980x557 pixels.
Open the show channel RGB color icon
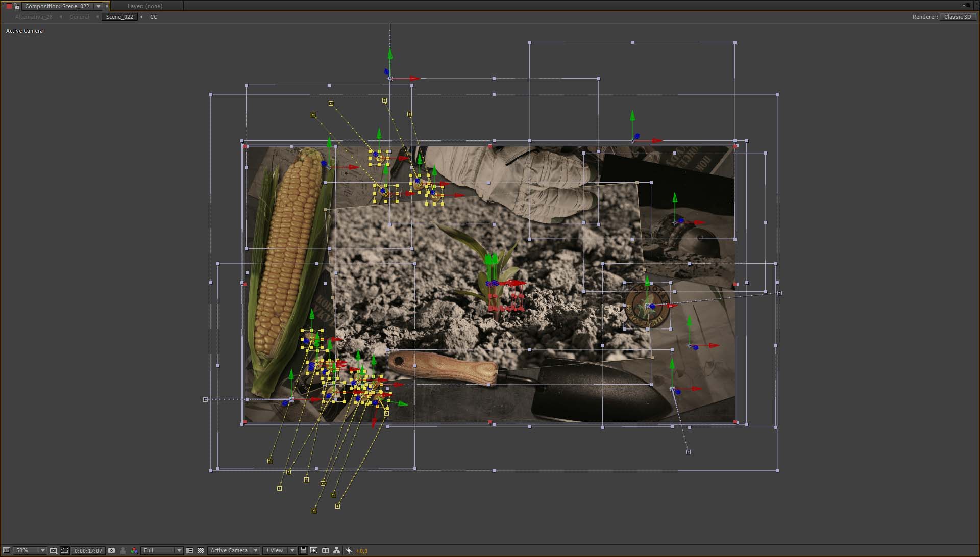134,551
